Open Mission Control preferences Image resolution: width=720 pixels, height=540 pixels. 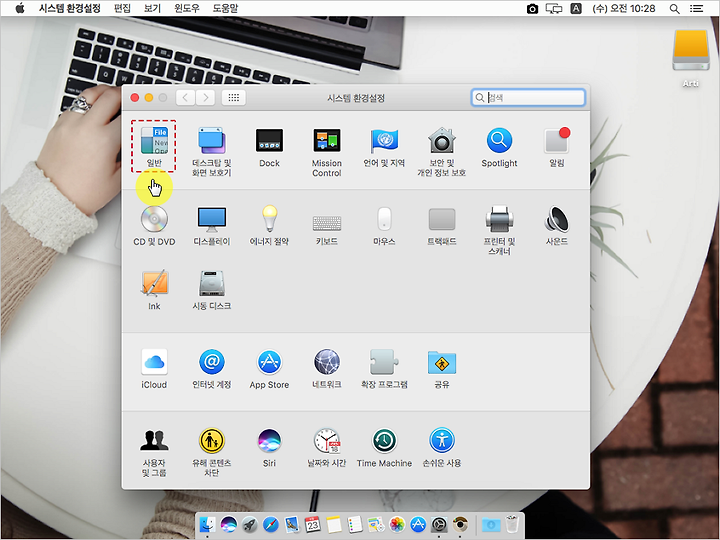(326, 152)
